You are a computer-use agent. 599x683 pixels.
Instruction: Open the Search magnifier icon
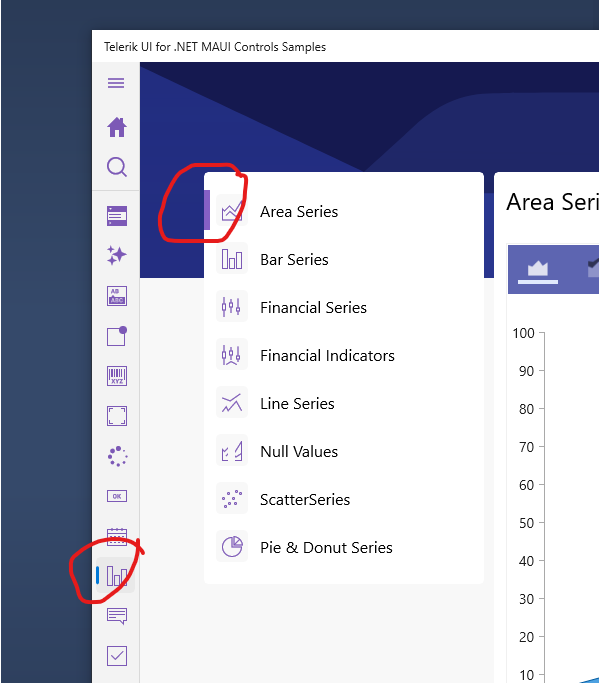click(x=117, y=167)
